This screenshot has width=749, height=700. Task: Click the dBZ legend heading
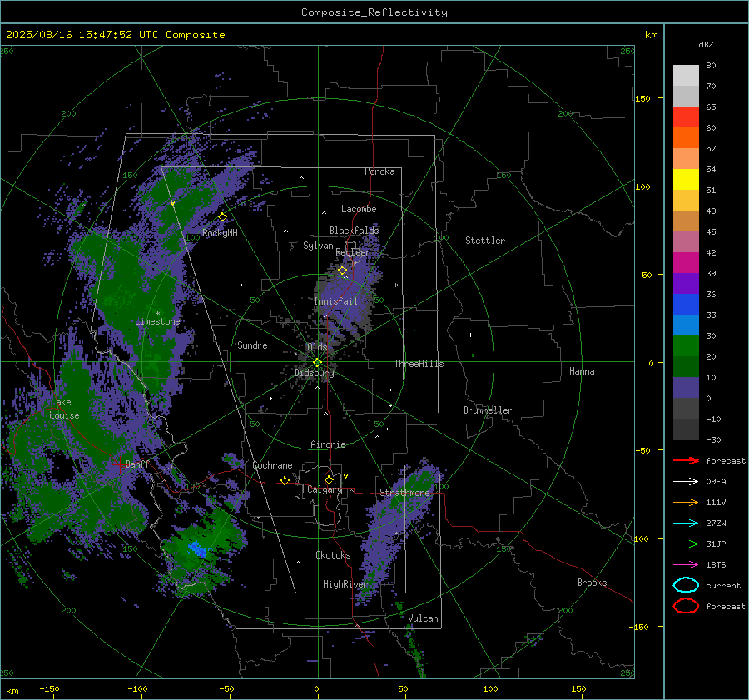point(706,44)
